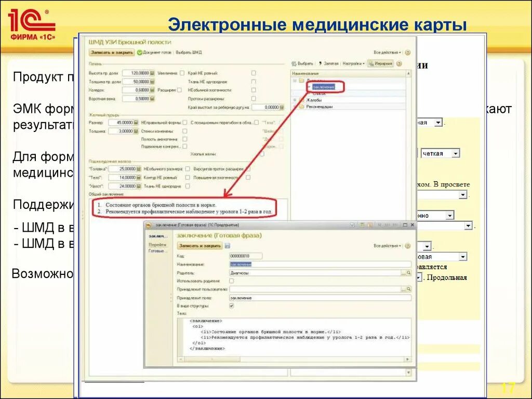Collapse the first folder in Наименование tree
Screen dimensions: 532x399
[295, 81]
